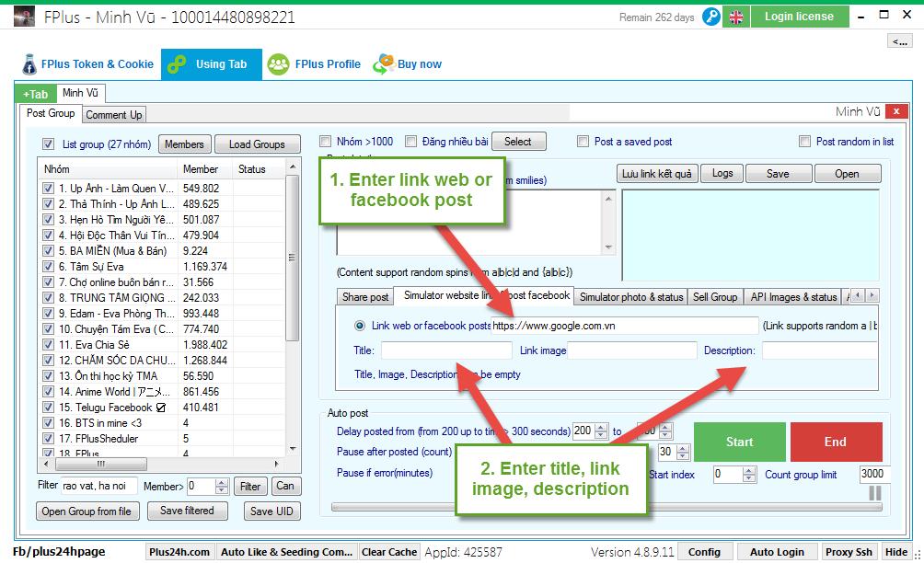Click the blue key icon in title bar

click(711, 17)
